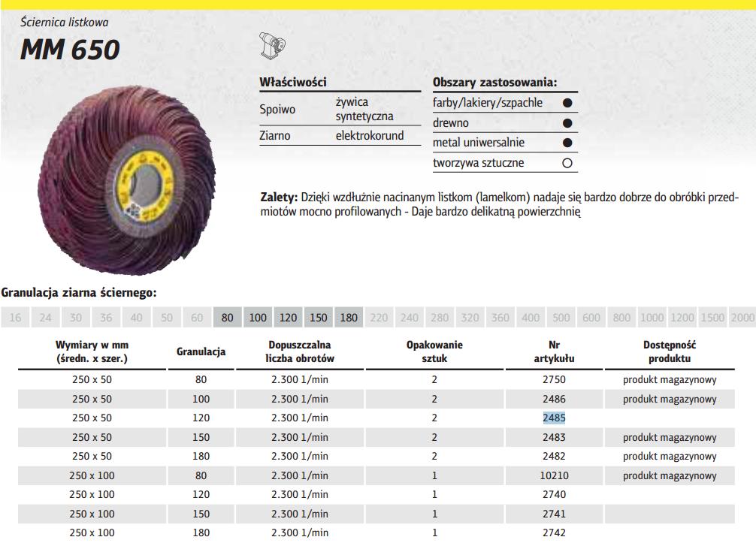This screenshot has width=756, height=546.
Task: Click article number 2740
Action: point(554,494)
